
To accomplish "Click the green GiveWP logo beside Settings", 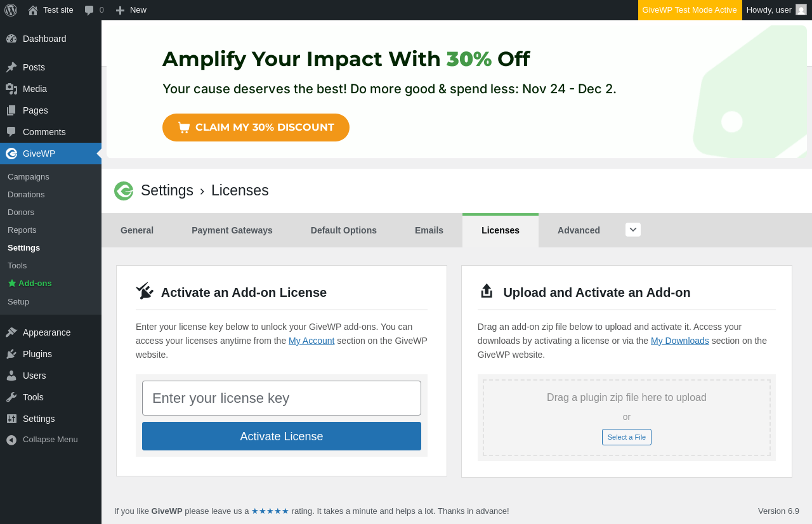I will (124, 191).
